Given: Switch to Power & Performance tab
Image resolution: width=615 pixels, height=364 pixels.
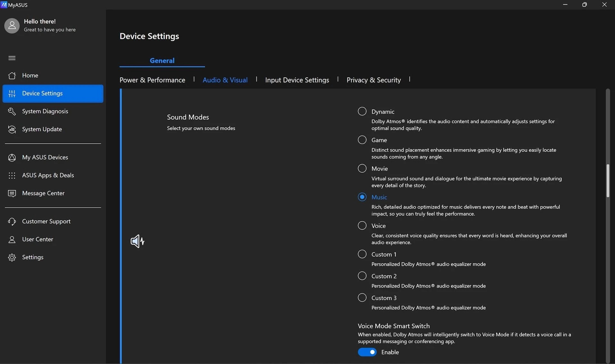Looking at the screenshot, I should point(152,80).
